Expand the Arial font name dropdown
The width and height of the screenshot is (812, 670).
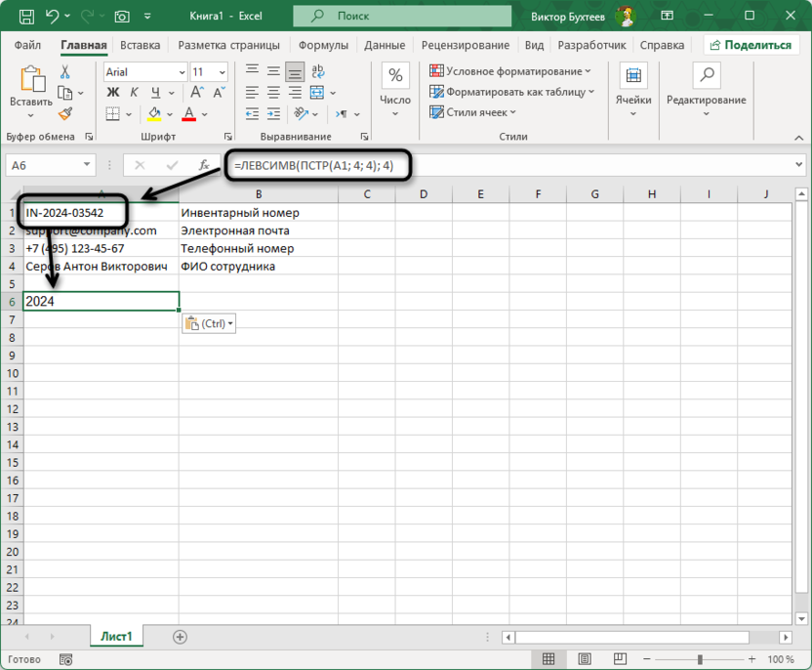point(183,72)
